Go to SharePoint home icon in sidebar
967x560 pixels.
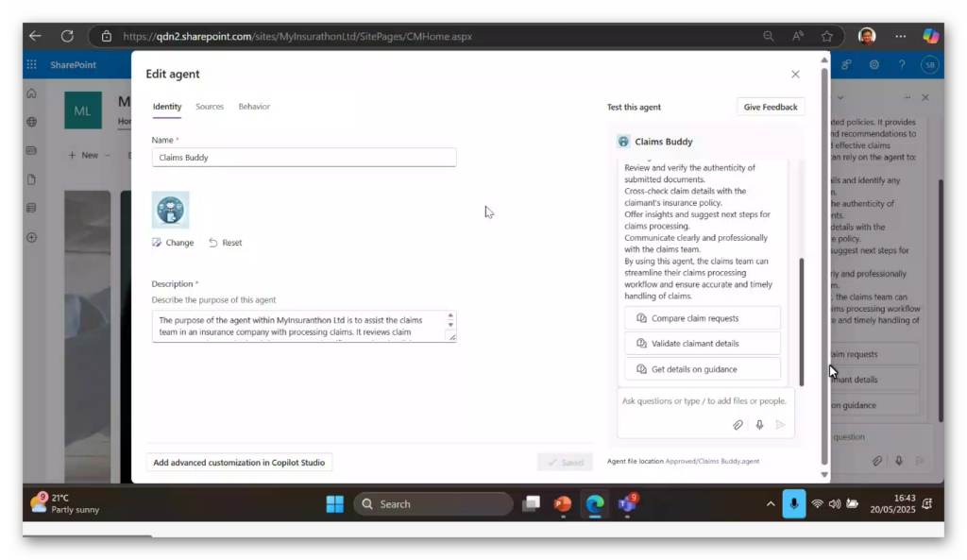[31, 93]
